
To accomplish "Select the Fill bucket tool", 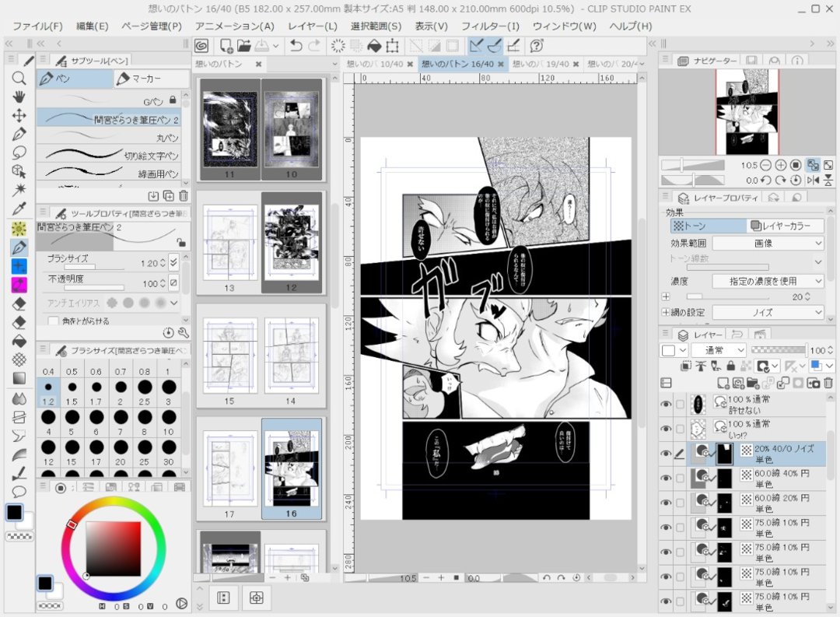I will [19, 341].
